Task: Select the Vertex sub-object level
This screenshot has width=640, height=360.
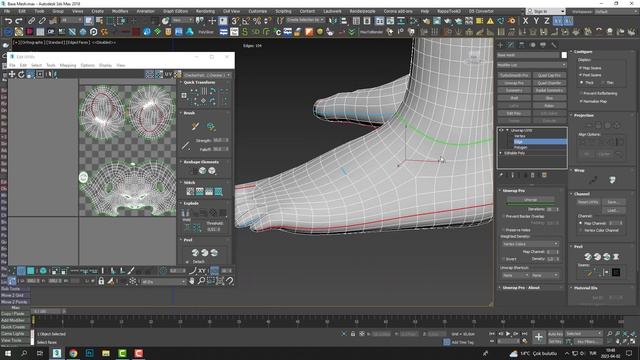Action: pyautogui.click(x=520, y=136)
